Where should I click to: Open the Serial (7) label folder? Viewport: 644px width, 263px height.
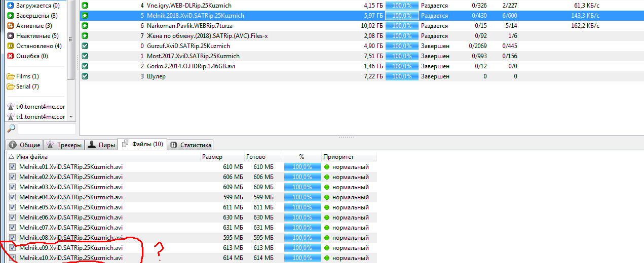coord(11,86)
